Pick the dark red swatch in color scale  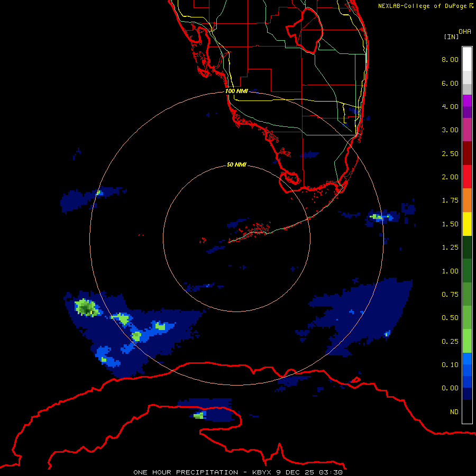(x=467, y=153)
